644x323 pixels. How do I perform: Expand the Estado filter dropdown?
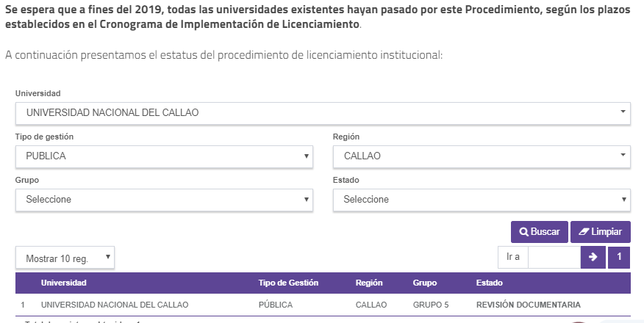click(482, 200)
